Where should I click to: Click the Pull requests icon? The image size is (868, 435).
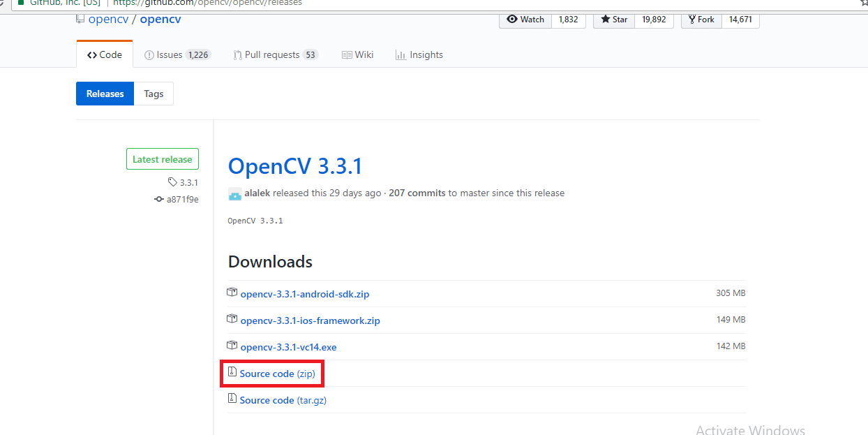coord(238,55)
